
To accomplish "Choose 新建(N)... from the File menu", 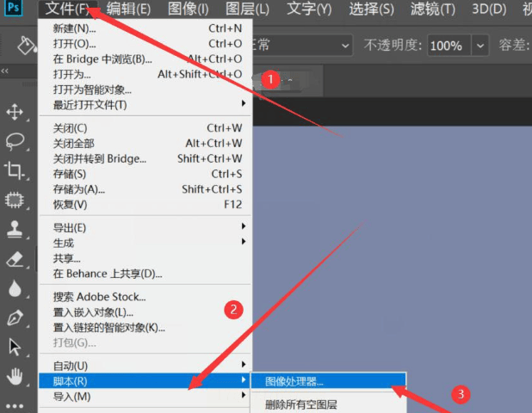I will pos(145,28).
